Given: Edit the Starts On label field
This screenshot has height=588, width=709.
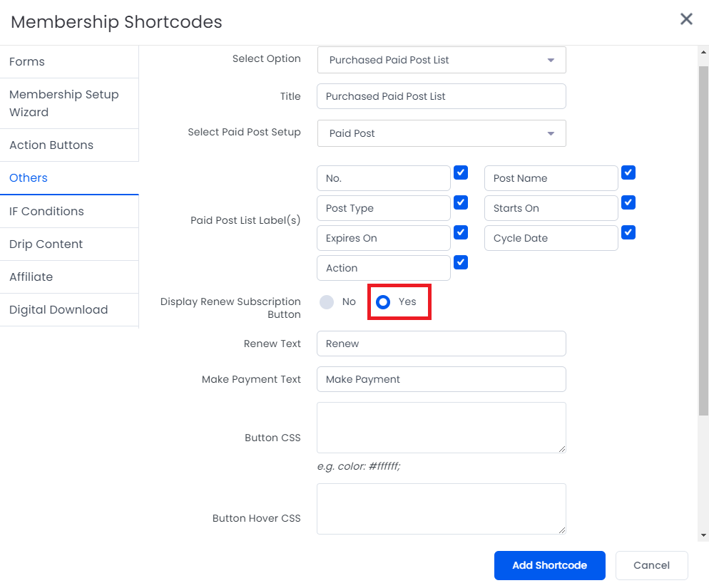Looking at the screenshot, I should tap(551, 208).
